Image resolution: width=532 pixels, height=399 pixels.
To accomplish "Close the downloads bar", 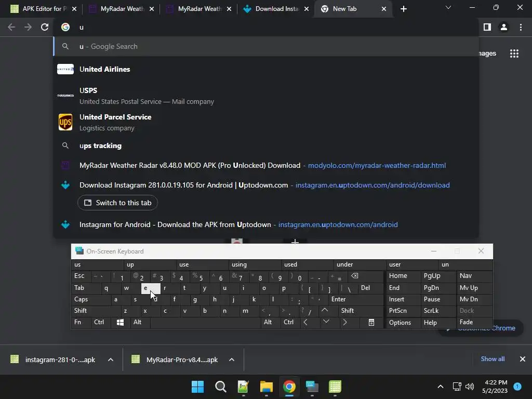I will pyautogui.click(x=523, y=359).
